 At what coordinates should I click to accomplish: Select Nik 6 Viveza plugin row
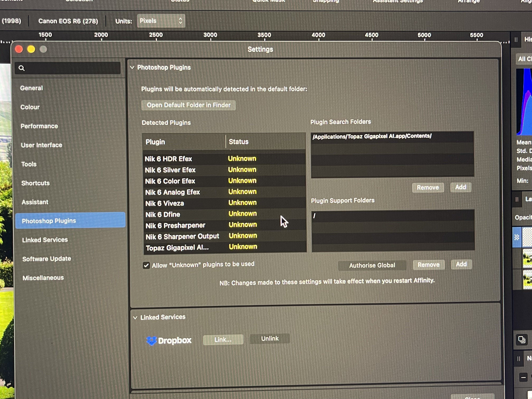(225, 203)
